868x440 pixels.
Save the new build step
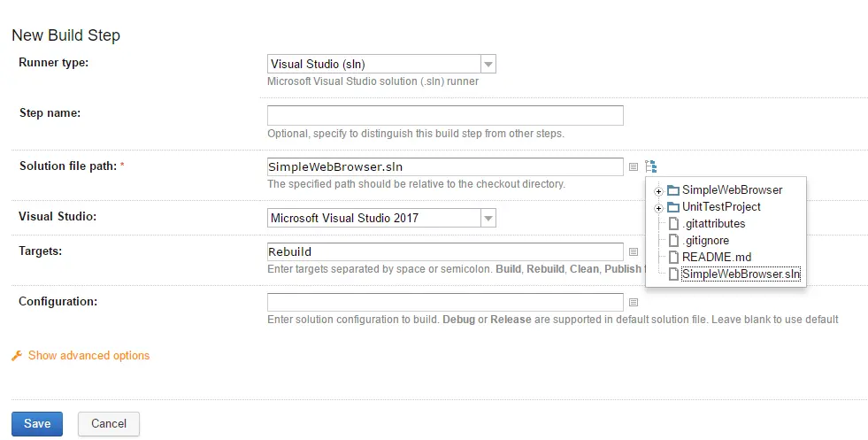coord(37,424)
